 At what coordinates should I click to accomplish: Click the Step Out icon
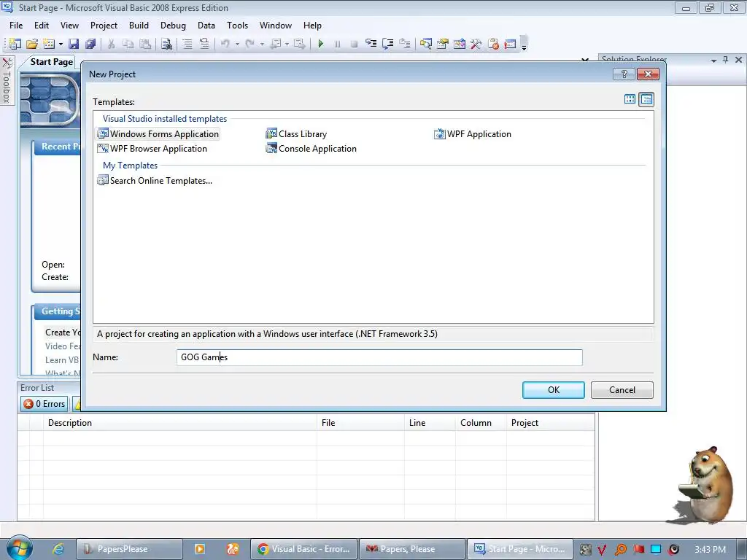point(404,44)
